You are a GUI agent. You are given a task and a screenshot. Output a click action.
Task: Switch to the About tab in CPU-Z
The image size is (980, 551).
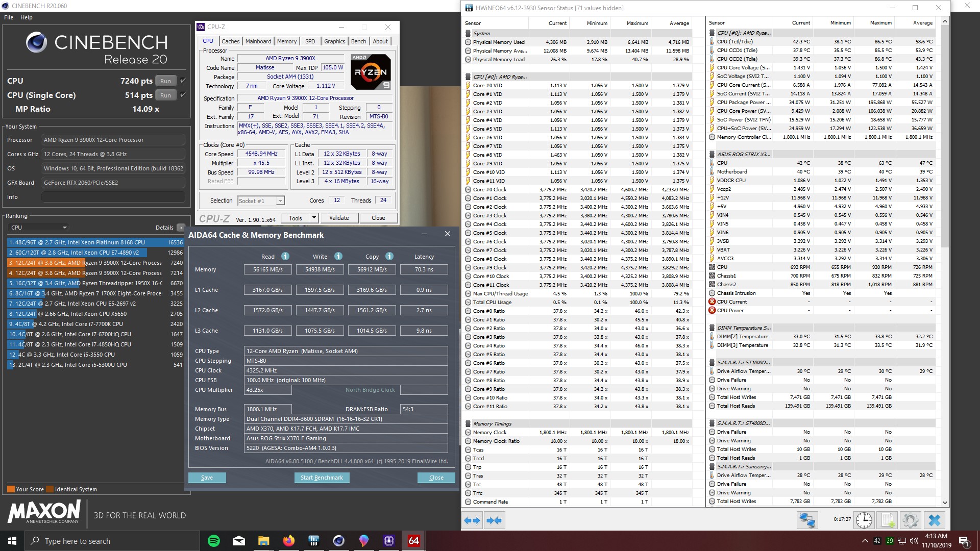[x=380, y=41]
